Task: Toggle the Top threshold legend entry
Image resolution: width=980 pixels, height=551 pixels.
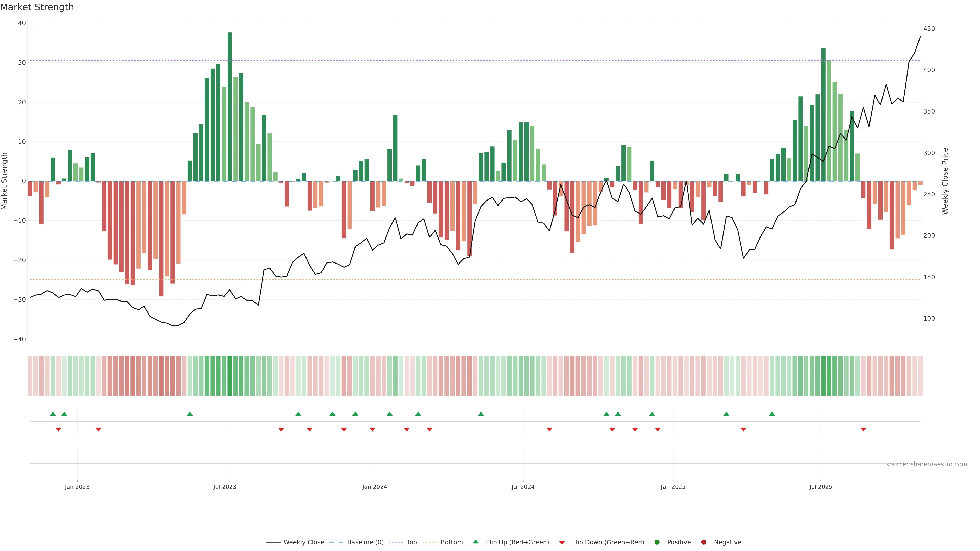Action: [412, 542]
